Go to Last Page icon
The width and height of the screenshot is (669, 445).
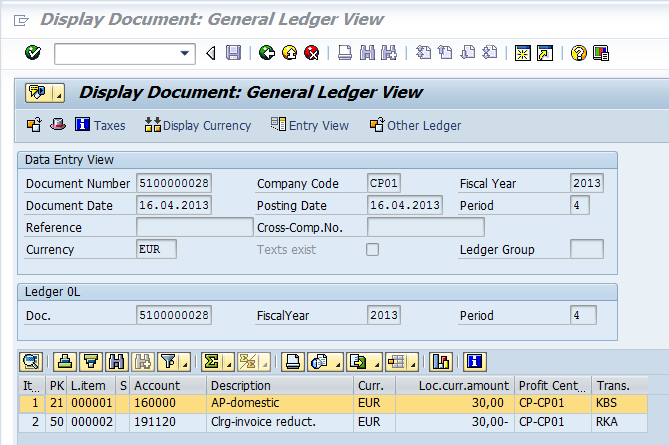[490, 53]
